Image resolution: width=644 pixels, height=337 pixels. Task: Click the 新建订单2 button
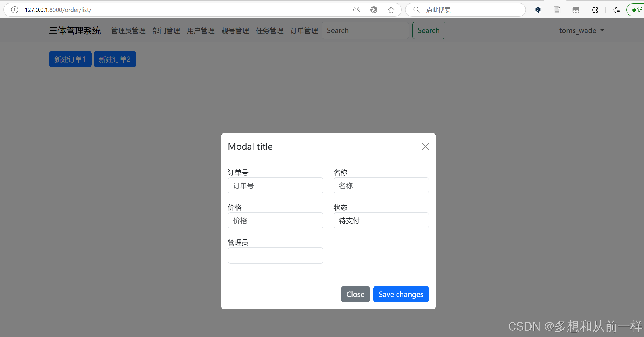115,59
